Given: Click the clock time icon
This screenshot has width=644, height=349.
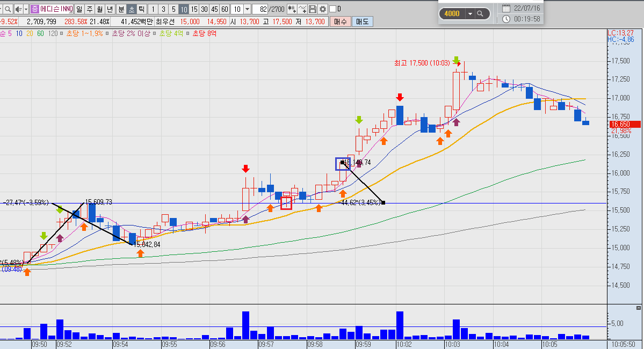Looking at the screenshot, I should click(x=506, y=19).
